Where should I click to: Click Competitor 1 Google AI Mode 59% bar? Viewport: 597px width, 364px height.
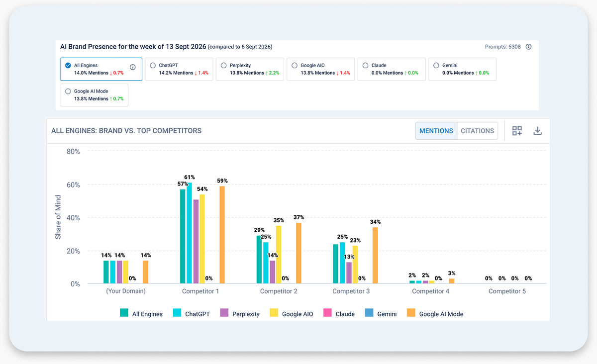(222, 235)
